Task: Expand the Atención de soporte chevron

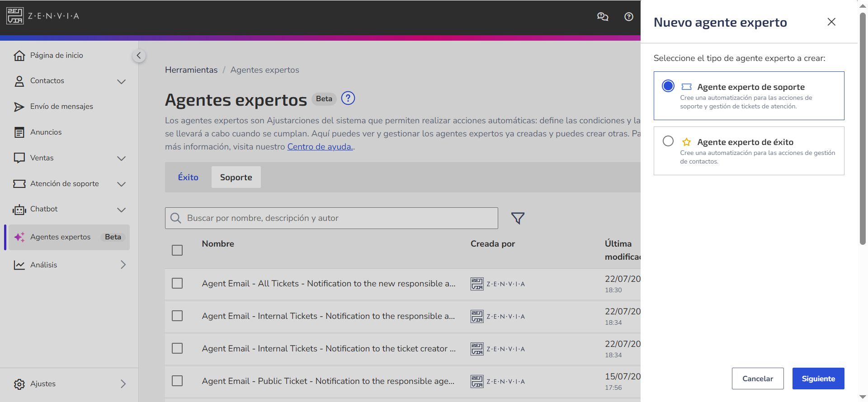Action: [x=121, y=184]
